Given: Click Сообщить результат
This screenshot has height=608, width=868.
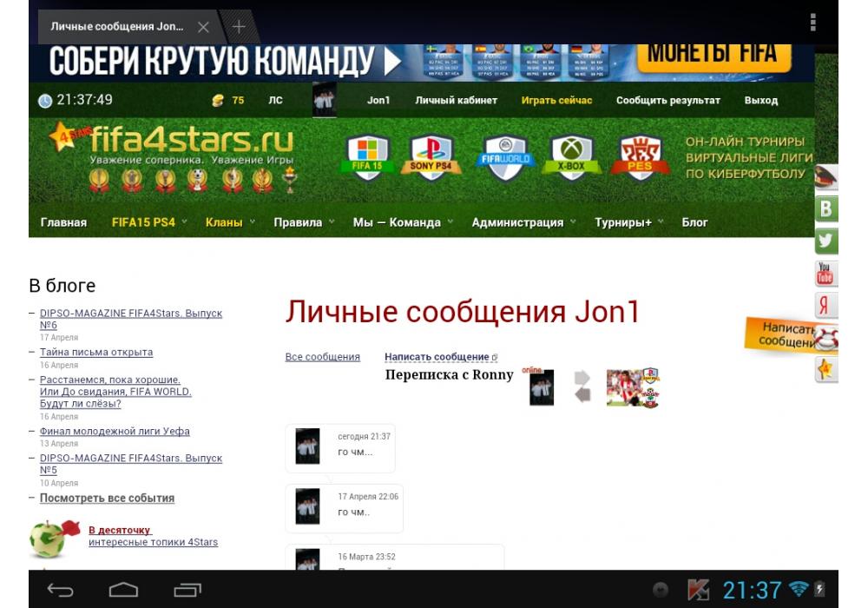Looking at the screenshot, I should pyautogui.click(x=668, y=100).
